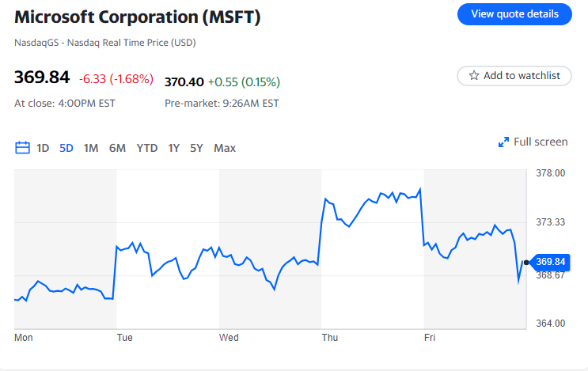Click chart's current price end dot
Viewport: 588px width, 371px height.
(x=525, y=262)
